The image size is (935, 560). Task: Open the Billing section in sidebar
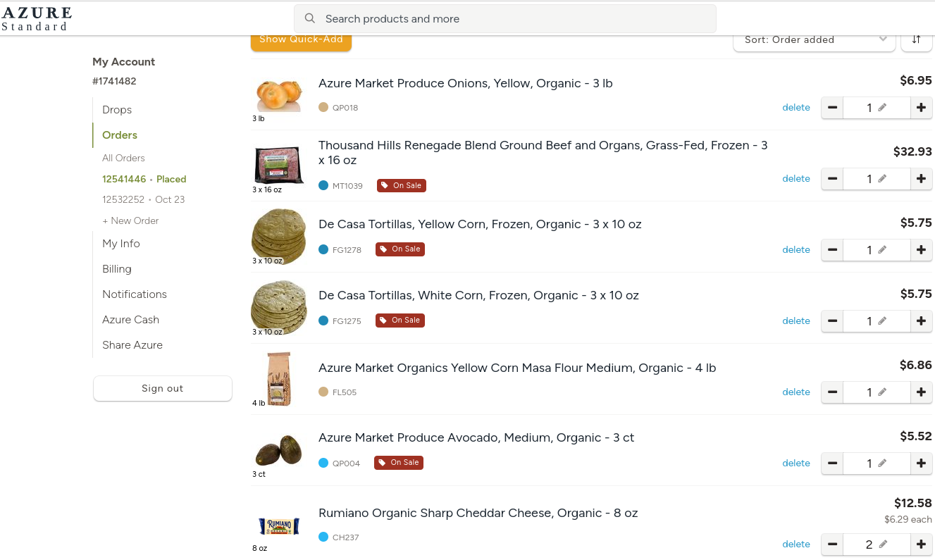pyautogui.click(x=117, y=269)
